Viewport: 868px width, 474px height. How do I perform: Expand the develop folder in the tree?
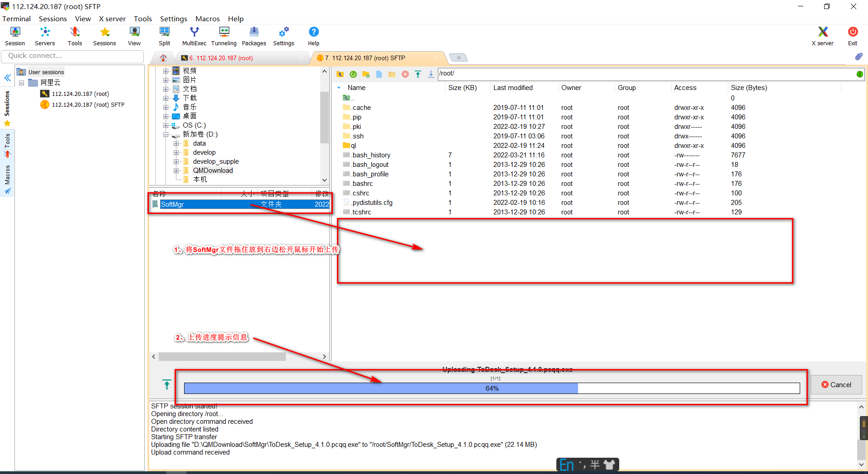pos(177,152)
